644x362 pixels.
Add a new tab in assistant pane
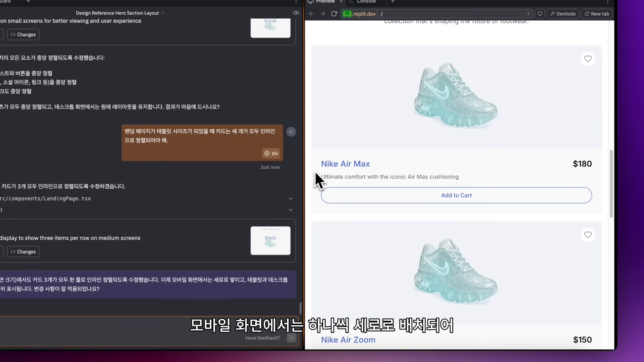point(28,2)
